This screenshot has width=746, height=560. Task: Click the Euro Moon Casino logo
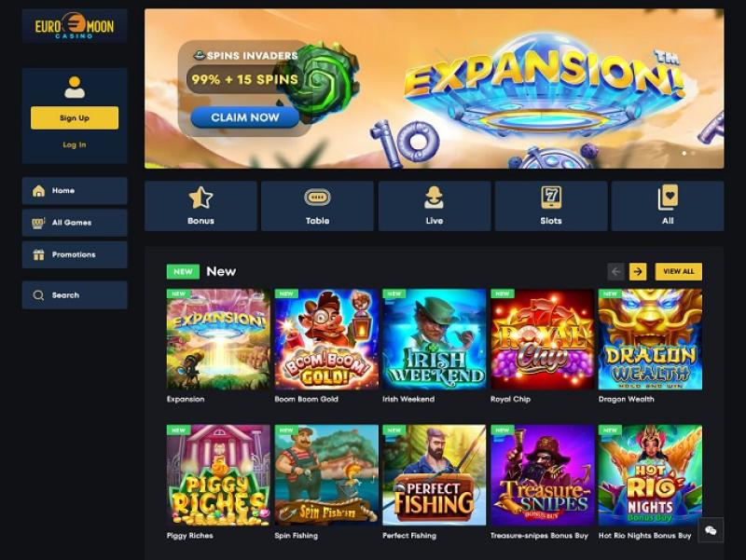(75, 26)
